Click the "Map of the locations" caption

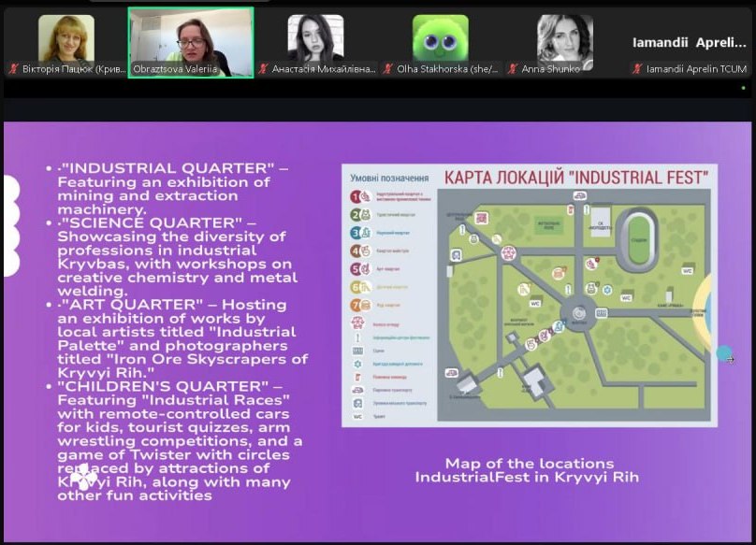click(530, 464)
